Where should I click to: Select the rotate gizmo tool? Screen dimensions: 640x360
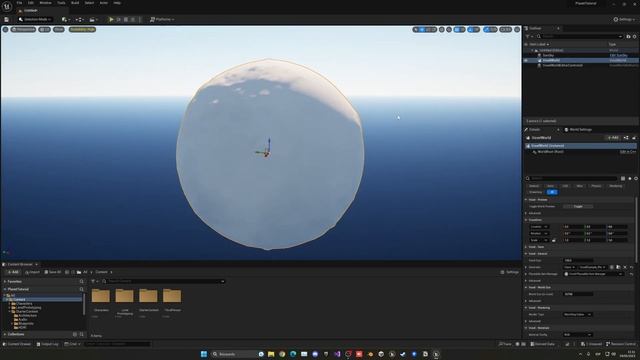coord(427,29)
